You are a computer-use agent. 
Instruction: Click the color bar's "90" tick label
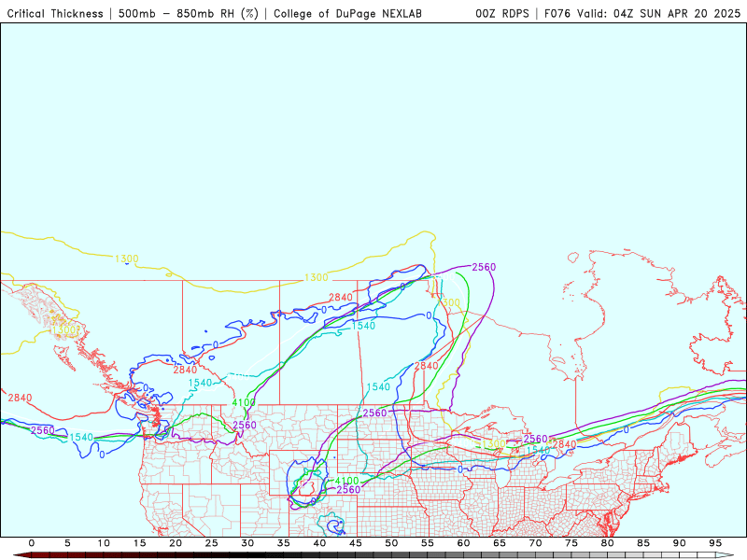point(680,543)
